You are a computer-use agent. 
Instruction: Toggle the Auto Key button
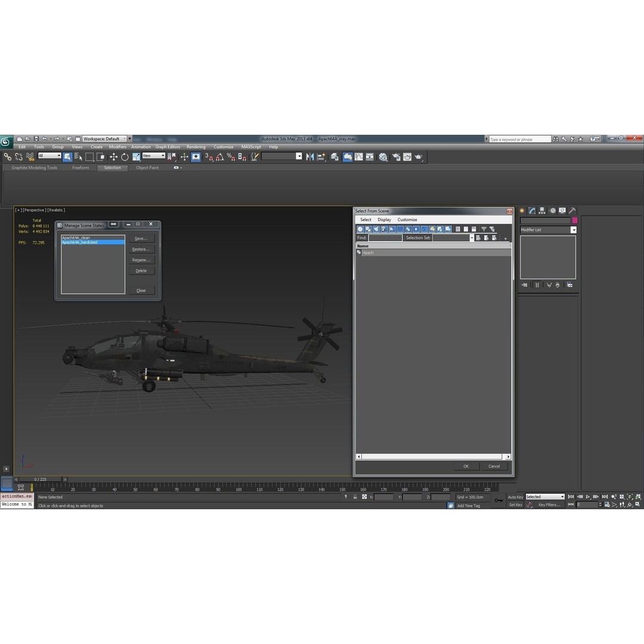515,497
